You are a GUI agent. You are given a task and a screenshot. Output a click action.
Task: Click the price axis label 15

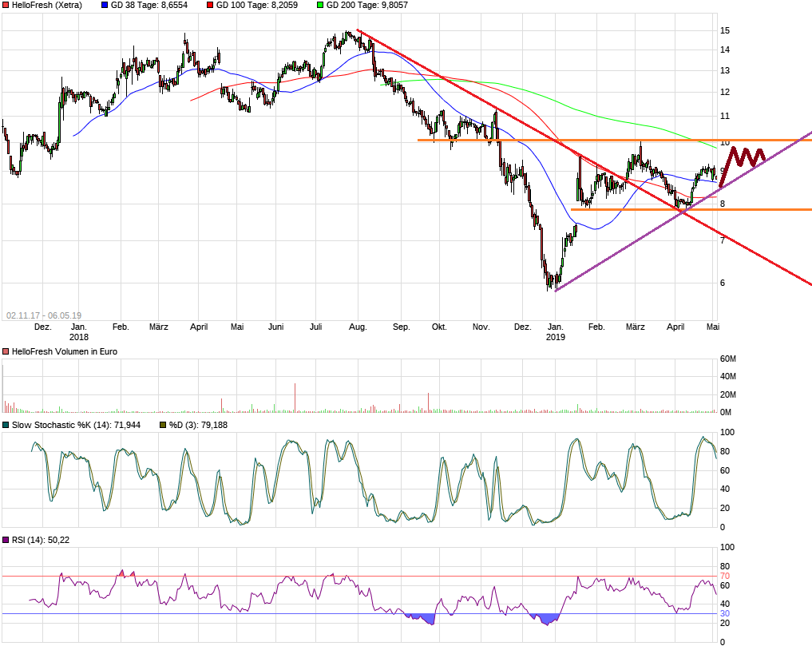coord(725,30)
